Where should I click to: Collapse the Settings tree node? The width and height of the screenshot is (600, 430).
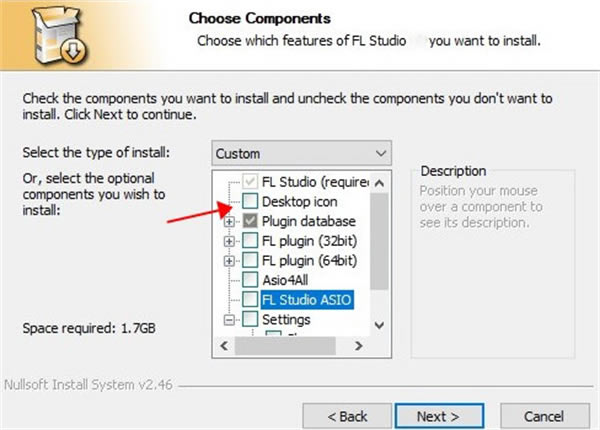click(230, 320)
